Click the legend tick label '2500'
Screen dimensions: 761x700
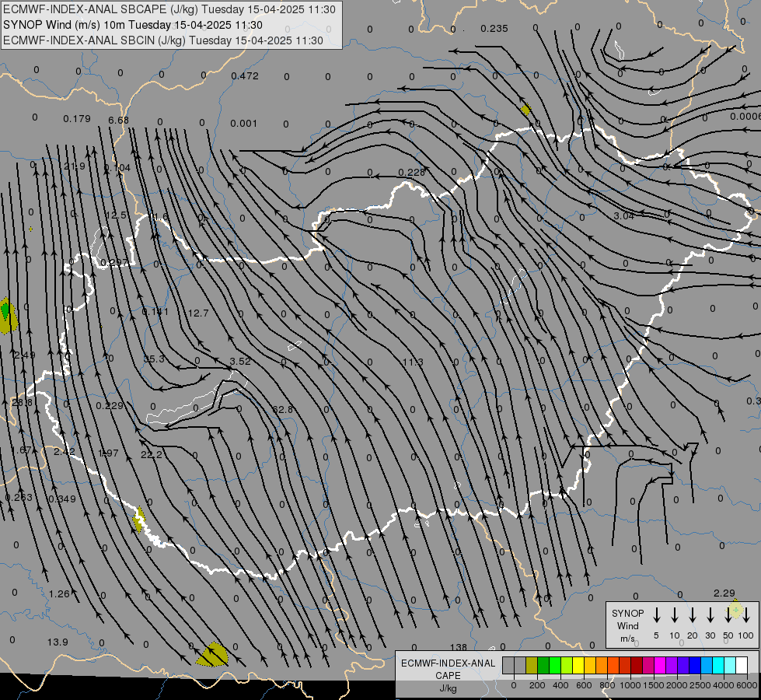700,685
